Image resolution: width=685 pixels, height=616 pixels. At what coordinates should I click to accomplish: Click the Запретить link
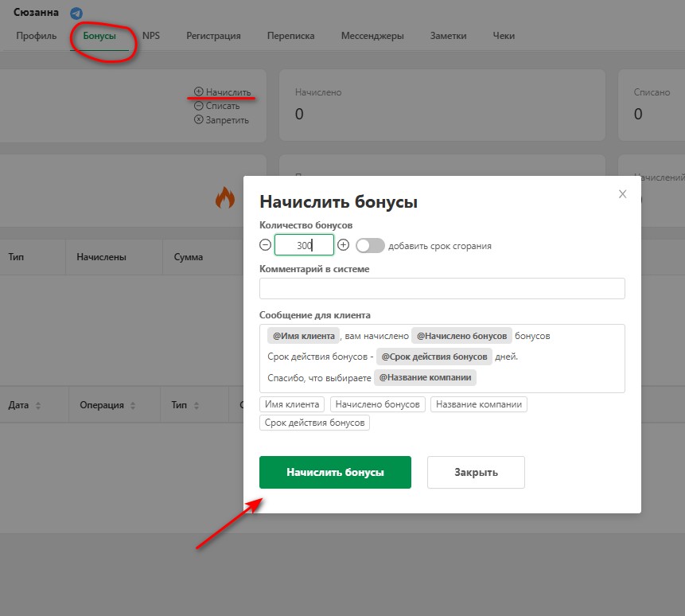(227, 120)
